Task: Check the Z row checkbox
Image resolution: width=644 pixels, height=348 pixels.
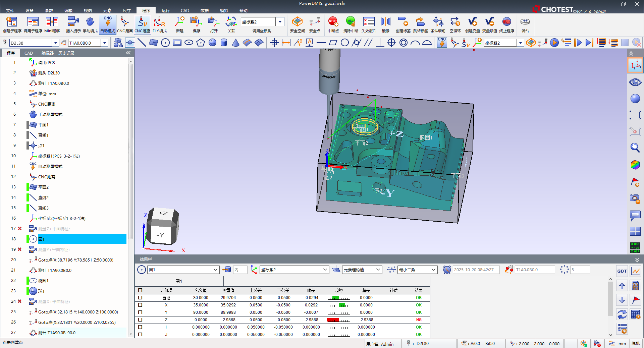Action: click(140, 320)
